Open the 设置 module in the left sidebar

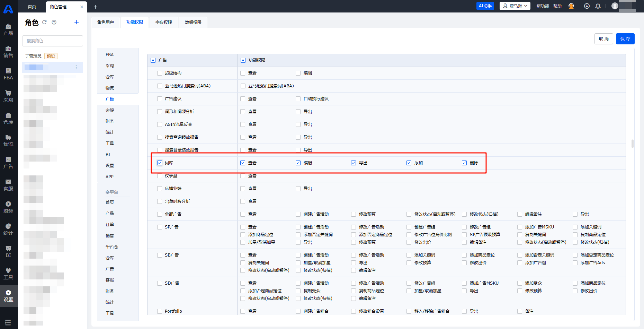pos(8,296)
